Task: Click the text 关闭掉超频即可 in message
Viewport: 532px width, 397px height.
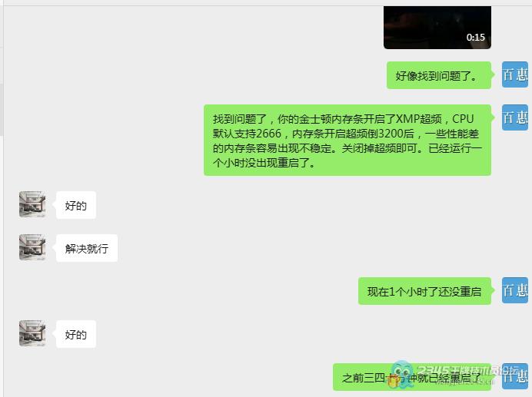Action: [x=380, y=148]
